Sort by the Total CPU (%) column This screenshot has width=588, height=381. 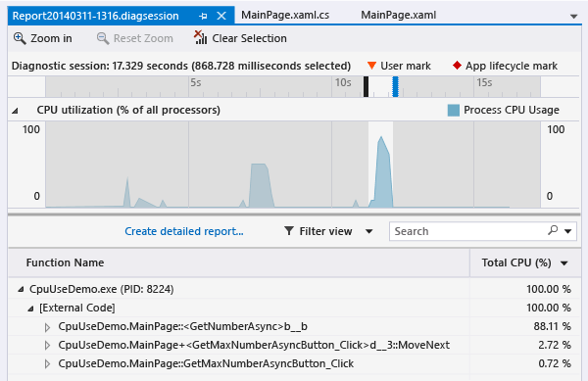(516, 262)
